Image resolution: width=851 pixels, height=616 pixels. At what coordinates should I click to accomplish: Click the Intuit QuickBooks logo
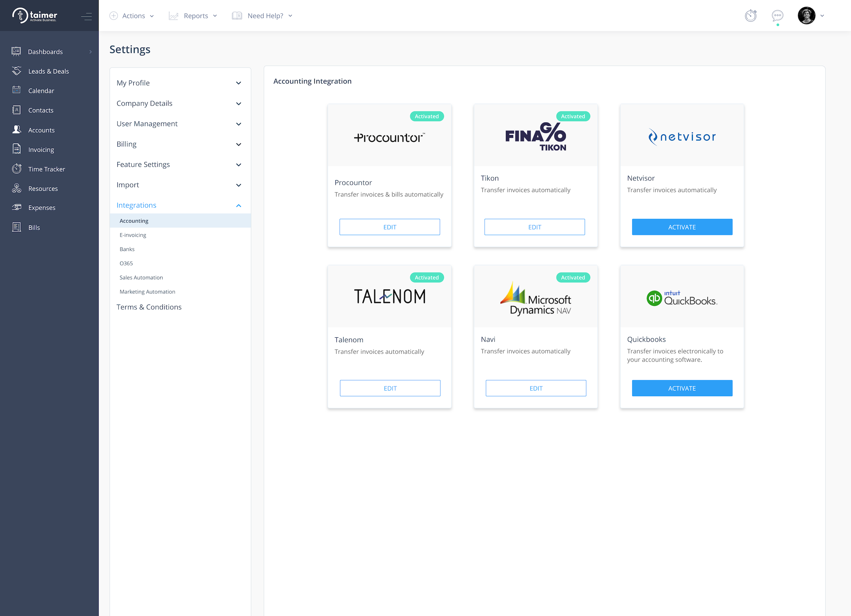(x=682, y=299)
